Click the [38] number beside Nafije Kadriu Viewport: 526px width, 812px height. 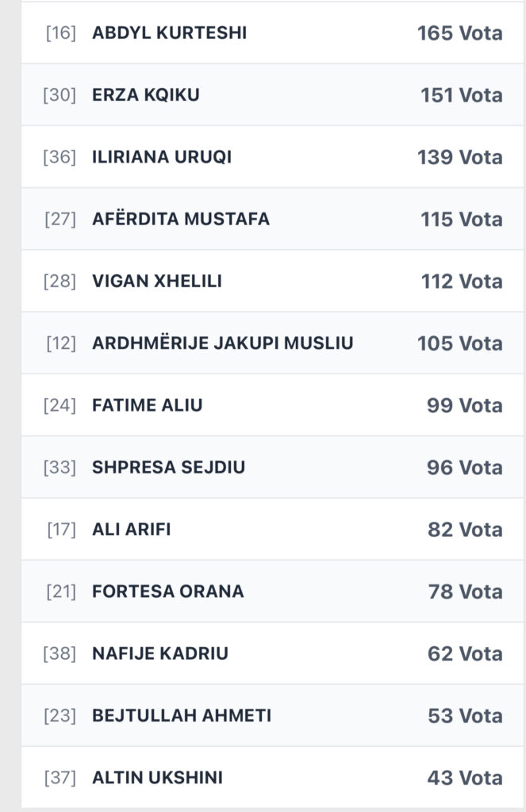[x=60, y=653]
